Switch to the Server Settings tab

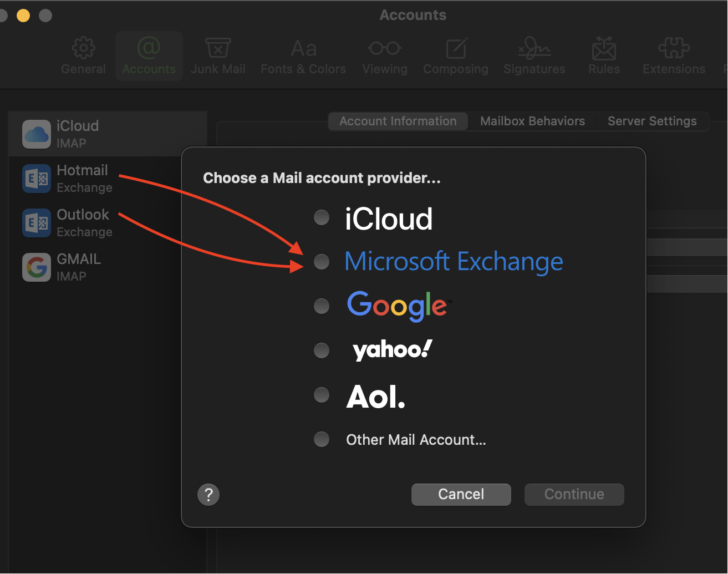click(652, 121)
